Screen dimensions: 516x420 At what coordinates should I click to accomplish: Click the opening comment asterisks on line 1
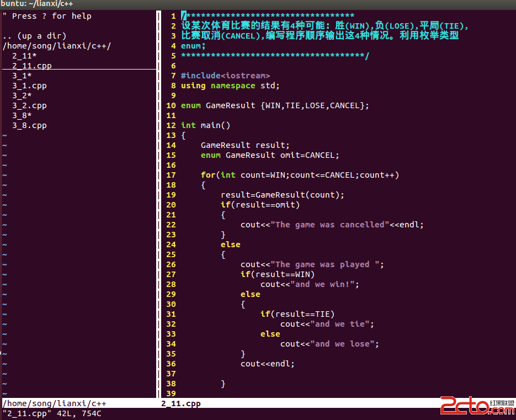coord(268,15)
